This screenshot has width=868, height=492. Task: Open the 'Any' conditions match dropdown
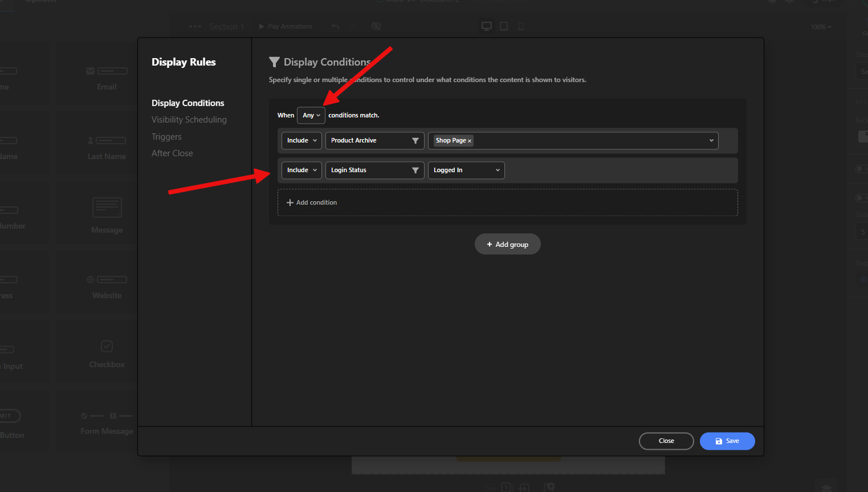(x=311, y=115)
